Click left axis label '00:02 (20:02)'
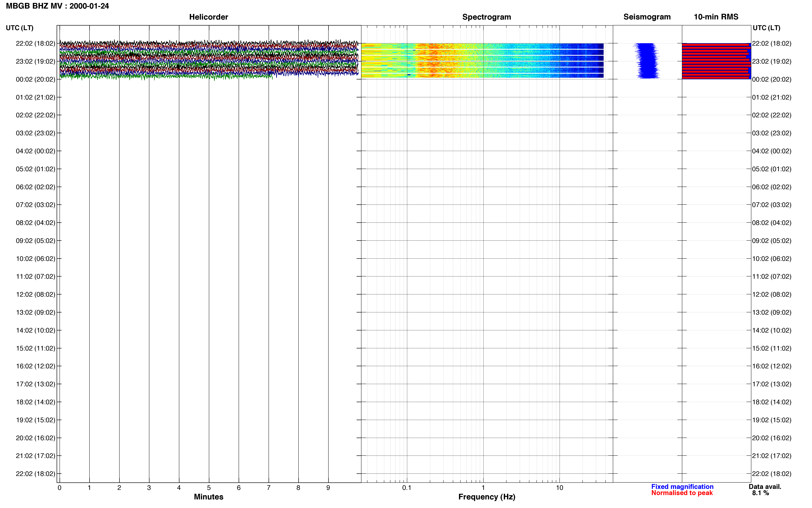The width and height of the screenshot is (812, 508). tap(35, 79)
